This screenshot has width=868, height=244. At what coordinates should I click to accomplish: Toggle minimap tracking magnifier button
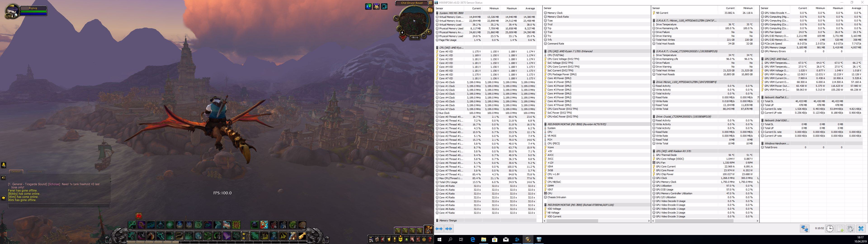[397, 18]
